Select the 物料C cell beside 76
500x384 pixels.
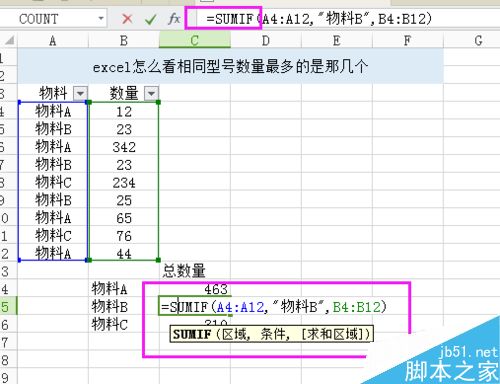tap(53, 236)
